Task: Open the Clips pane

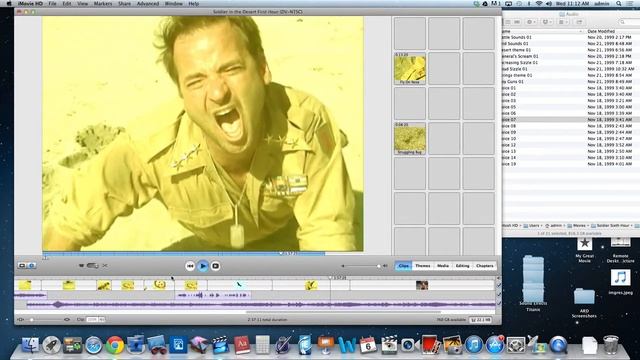Action: click(403, 266)
